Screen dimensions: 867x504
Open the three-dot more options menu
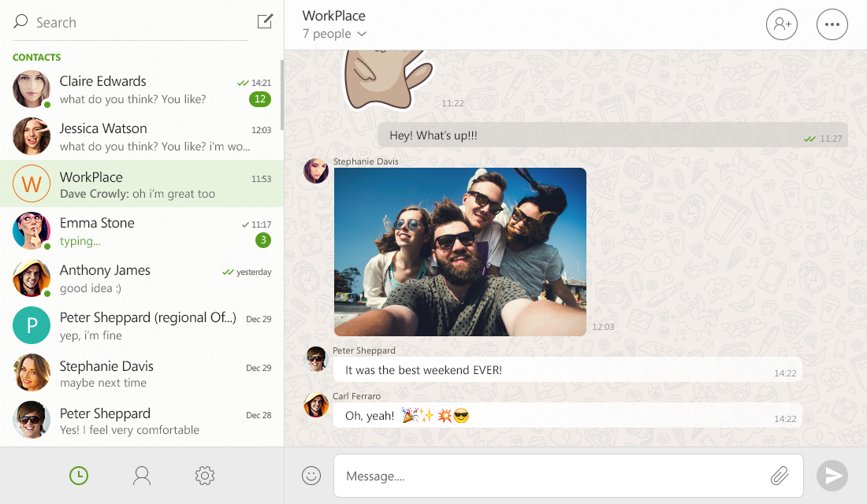(832, 24)
